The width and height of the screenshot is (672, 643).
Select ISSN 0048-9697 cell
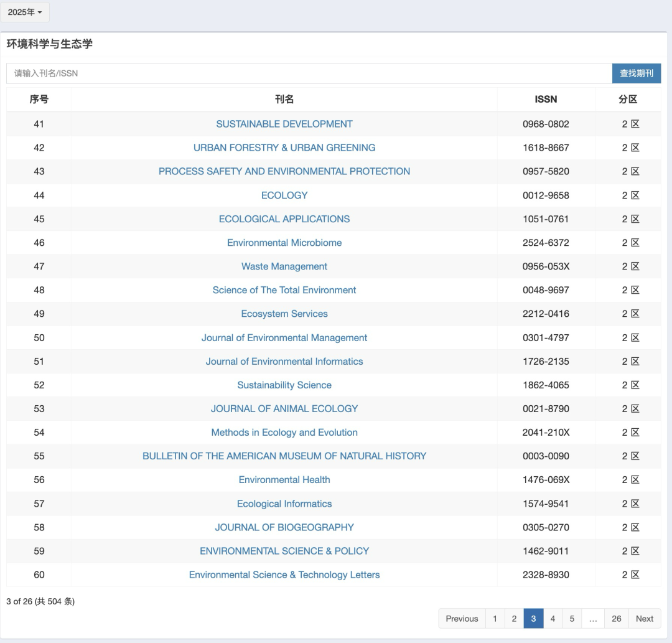[x=546, y=290]
